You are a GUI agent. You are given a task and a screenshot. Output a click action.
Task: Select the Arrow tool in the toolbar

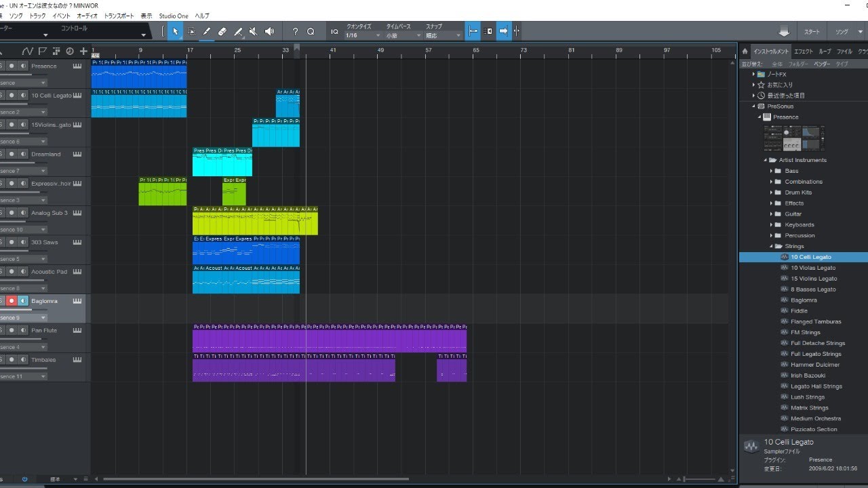click(176, 31)
